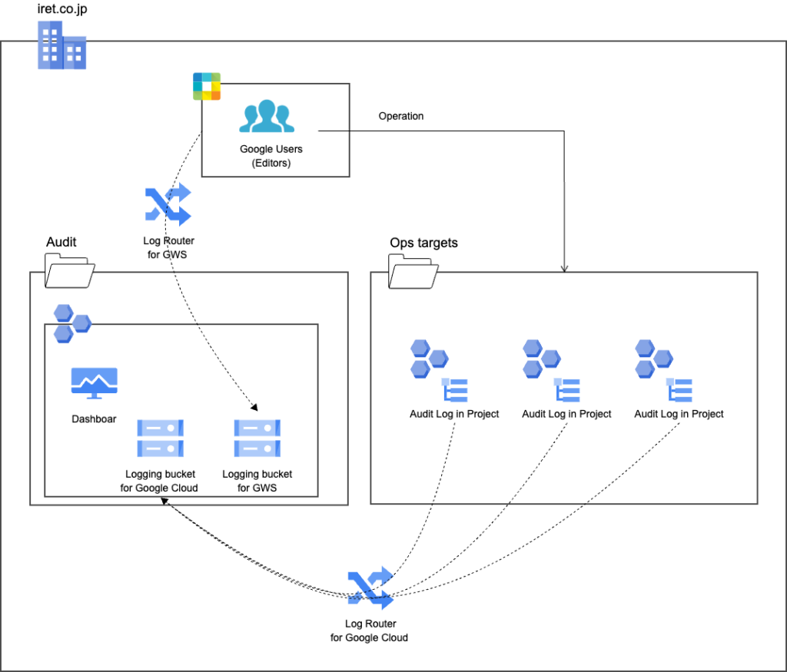The width and height of the screenshot is (787, 672).
Task: Click the "Operation" arrow label
Action: [400, 116]
